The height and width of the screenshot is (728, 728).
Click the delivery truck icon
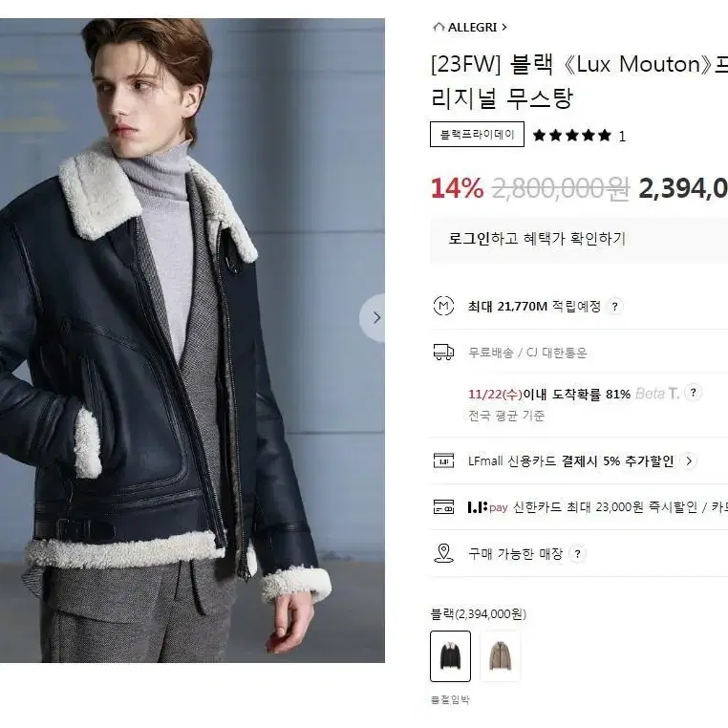click(x=443, y=353)
